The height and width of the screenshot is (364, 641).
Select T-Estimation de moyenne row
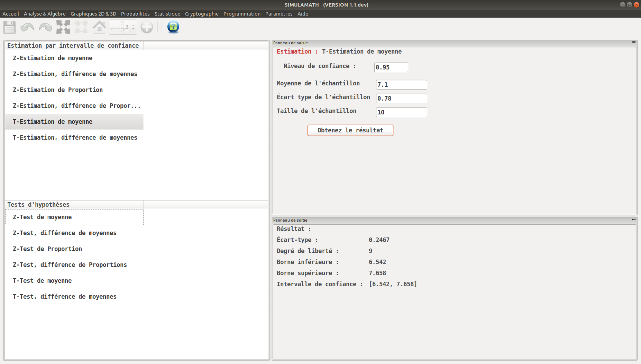point(74,122)
